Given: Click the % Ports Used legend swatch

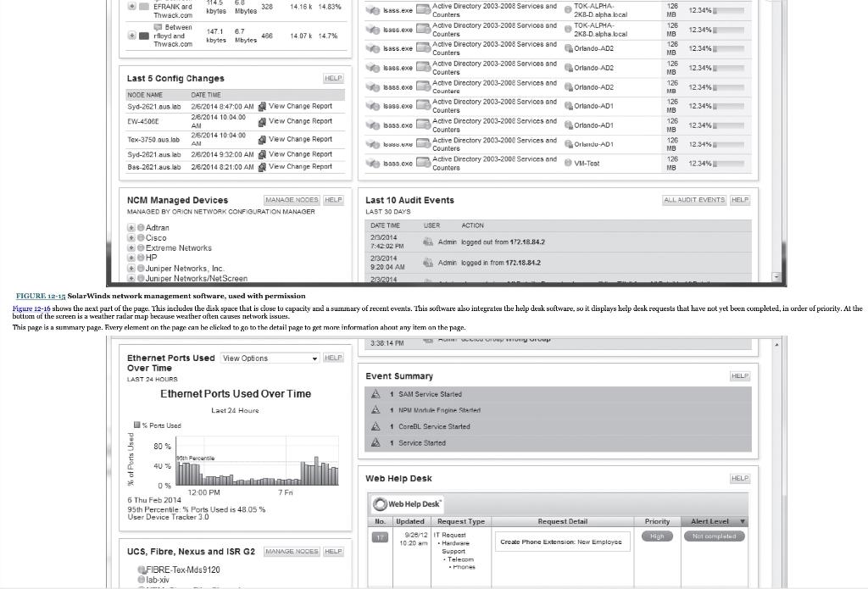Looking at the screenshot, I should 136,425.
